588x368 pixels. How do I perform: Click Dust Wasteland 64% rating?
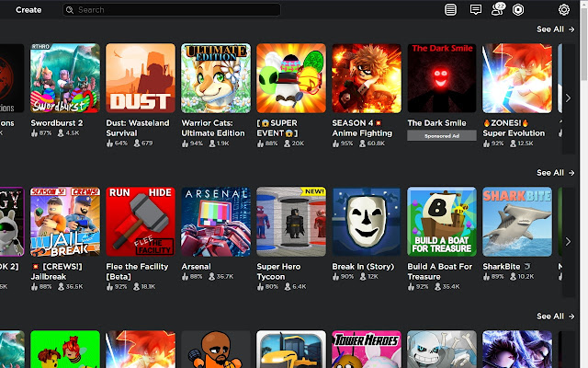pyautogui.click(x=117, y=144)
